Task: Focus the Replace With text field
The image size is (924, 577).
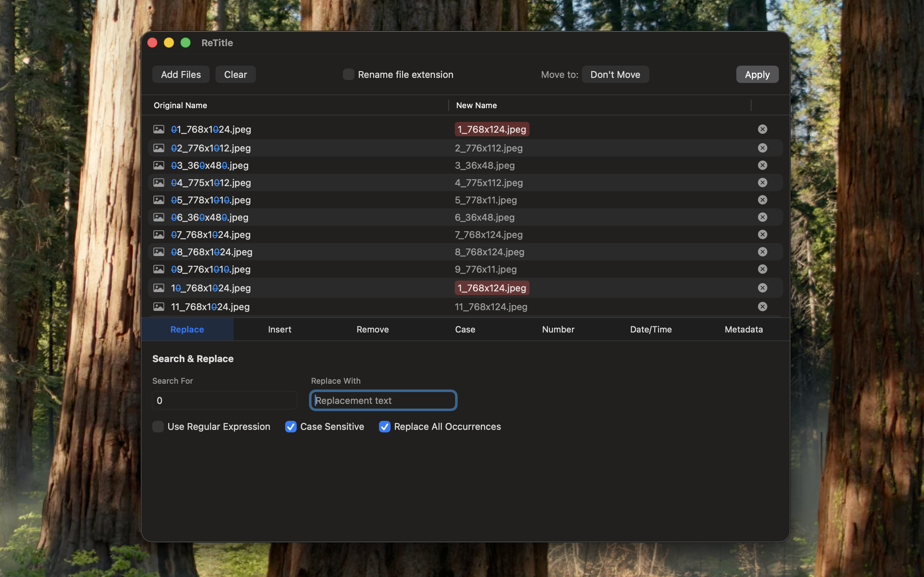Action: pos(382,400)
